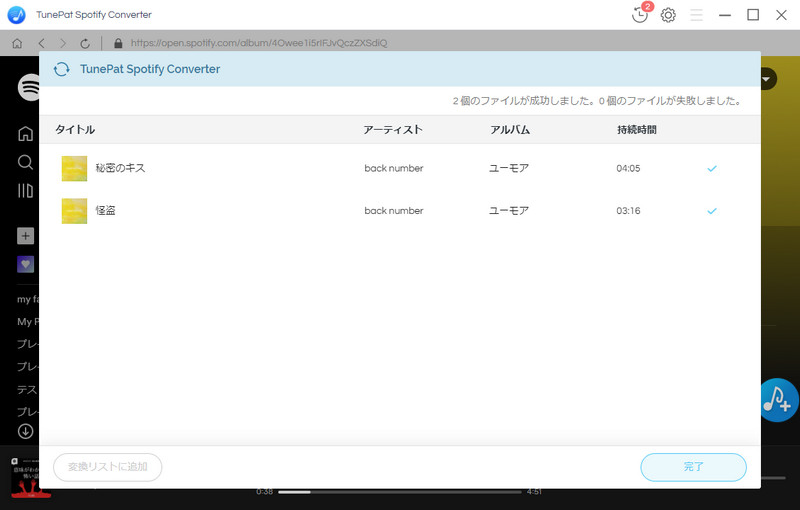800x510 pixels.
Task: Click the アルバム column header
Action: click(x=510, y=130)
